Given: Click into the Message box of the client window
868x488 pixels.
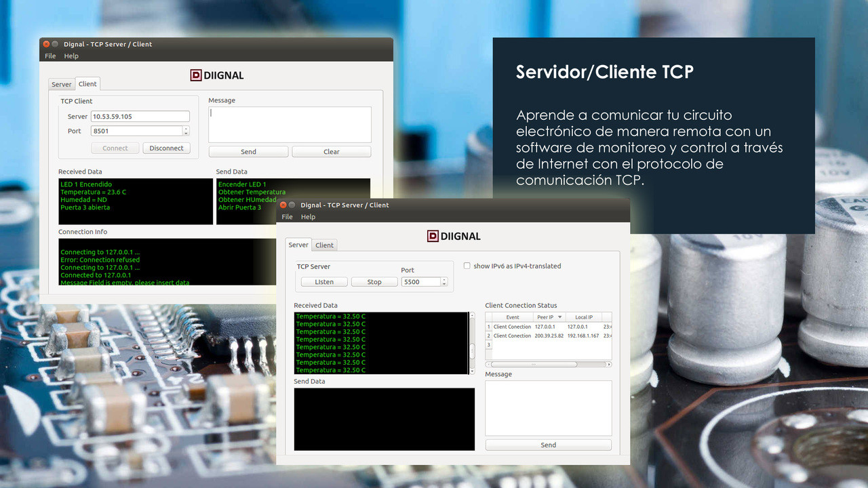Looking at the screenshot, I should pyautogui.click(x=290, y=124).
